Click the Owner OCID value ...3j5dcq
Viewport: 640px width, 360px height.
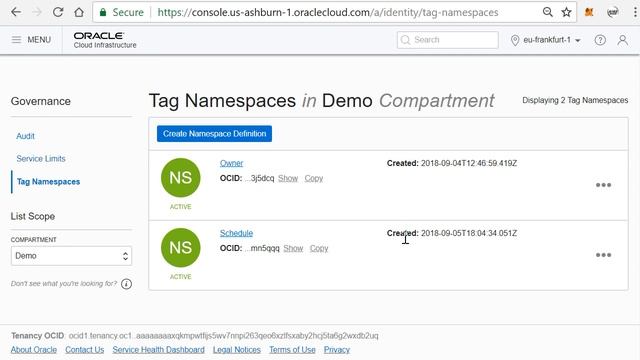[259, 178]
